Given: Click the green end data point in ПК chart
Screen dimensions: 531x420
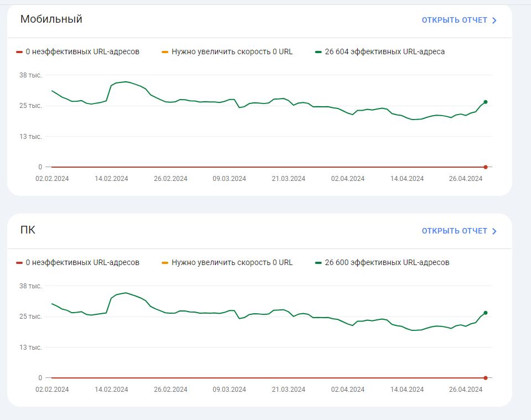Looking at the screenshot, I should point(486,313).
